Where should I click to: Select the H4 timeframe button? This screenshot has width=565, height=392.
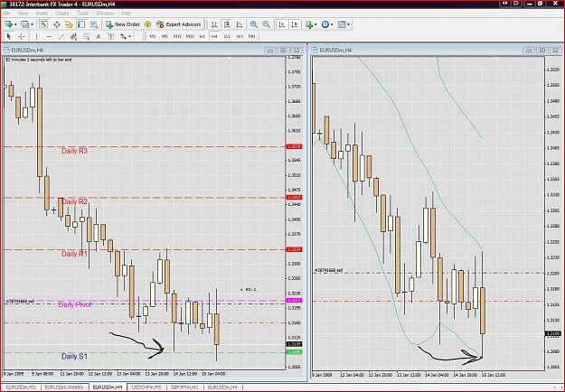point(214,36)
